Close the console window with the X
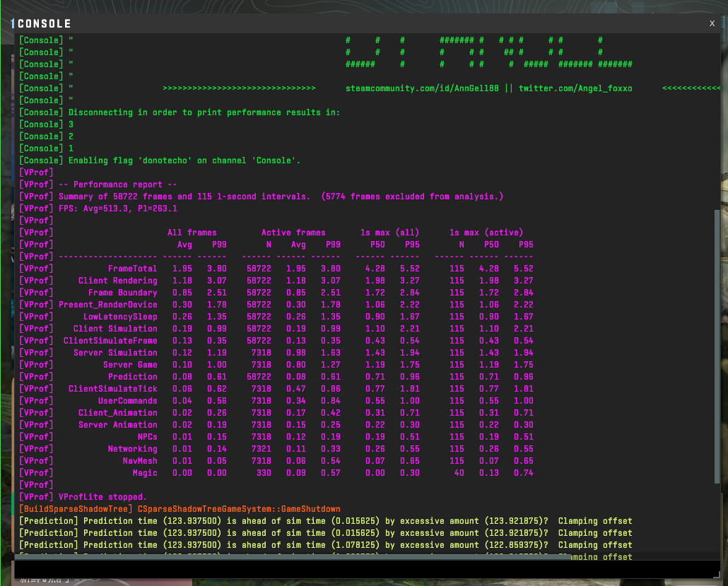The width and height of the screenshot is (728, 586). [712, 23]
